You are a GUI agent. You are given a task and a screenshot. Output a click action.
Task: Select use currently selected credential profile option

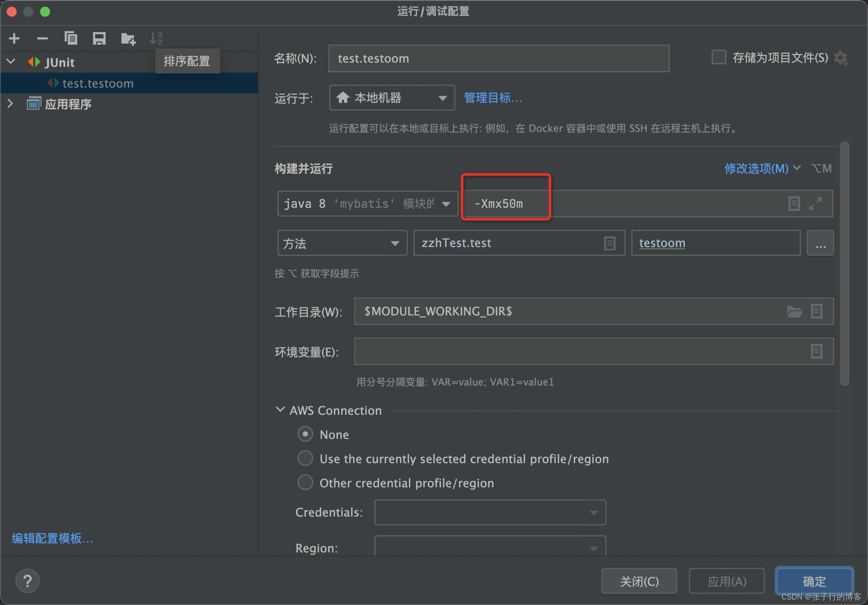point(305,458)
